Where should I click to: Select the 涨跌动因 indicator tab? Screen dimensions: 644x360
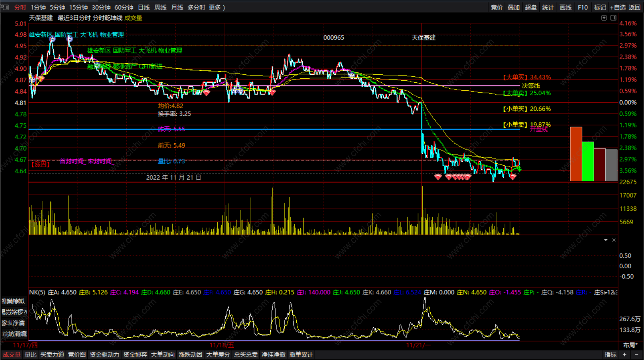[x=190, y=355]
